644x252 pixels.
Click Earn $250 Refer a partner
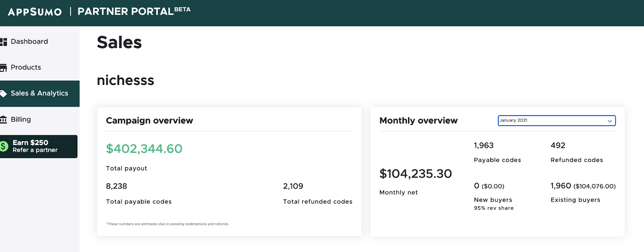pyautogui.click(x=39, y=147)
